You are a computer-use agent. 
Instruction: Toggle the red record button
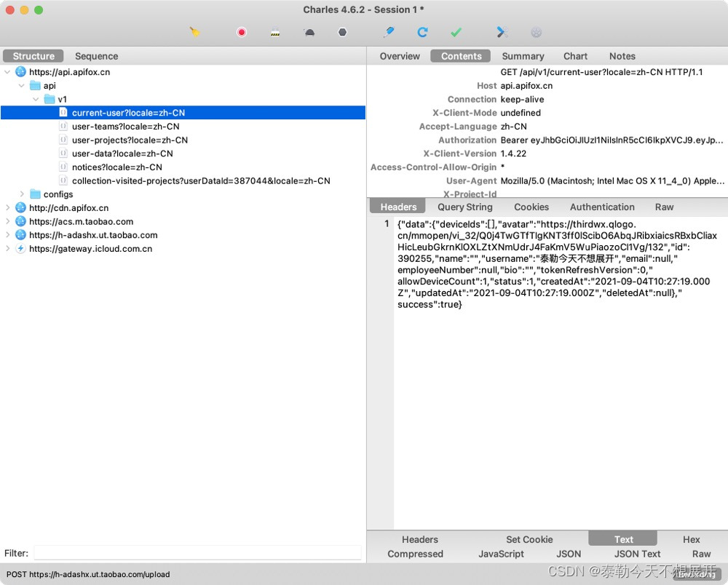pyautogui.click(x=242, y=32)
